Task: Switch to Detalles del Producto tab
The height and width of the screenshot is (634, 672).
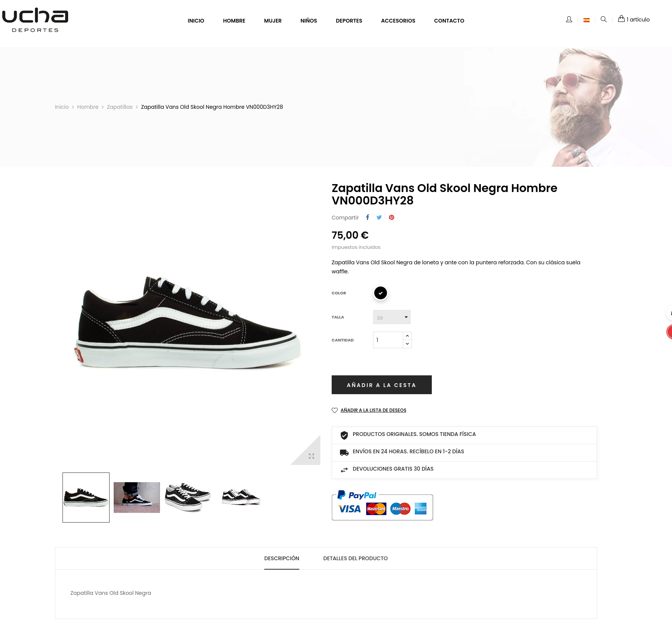Action: (x=355, y=558)
